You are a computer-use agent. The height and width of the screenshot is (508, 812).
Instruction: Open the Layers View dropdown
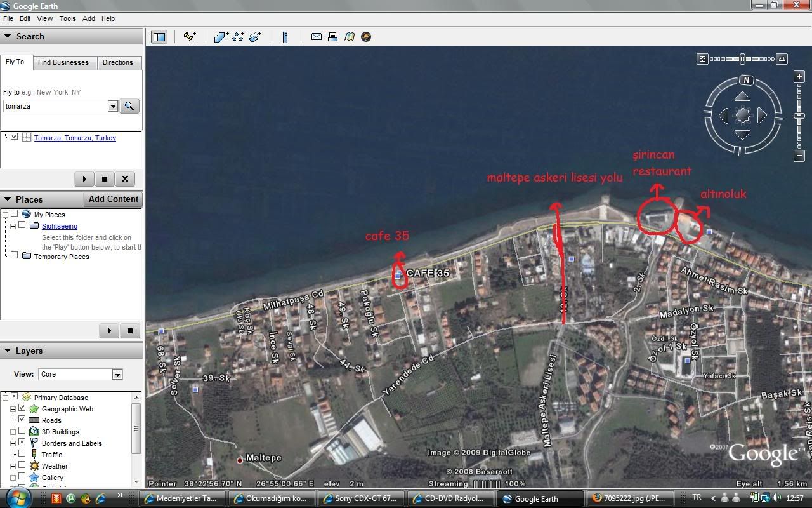[x=117, y=375]
